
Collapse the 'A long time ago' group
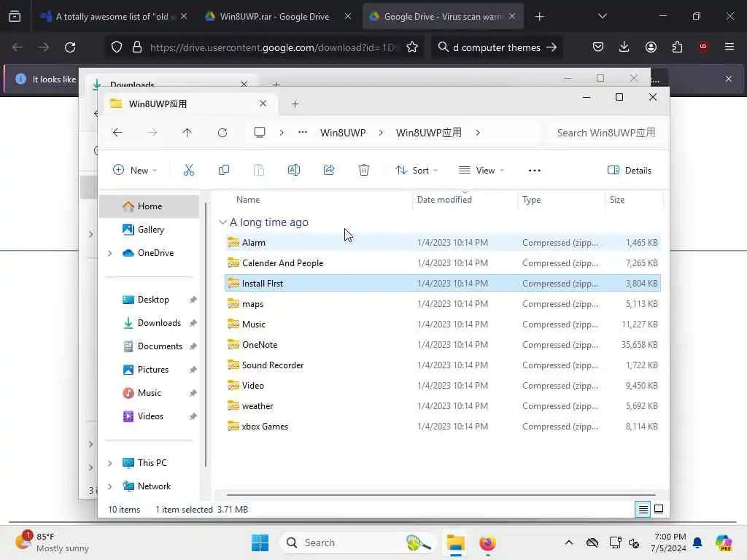pyautogui.click(x=222, y=222)
